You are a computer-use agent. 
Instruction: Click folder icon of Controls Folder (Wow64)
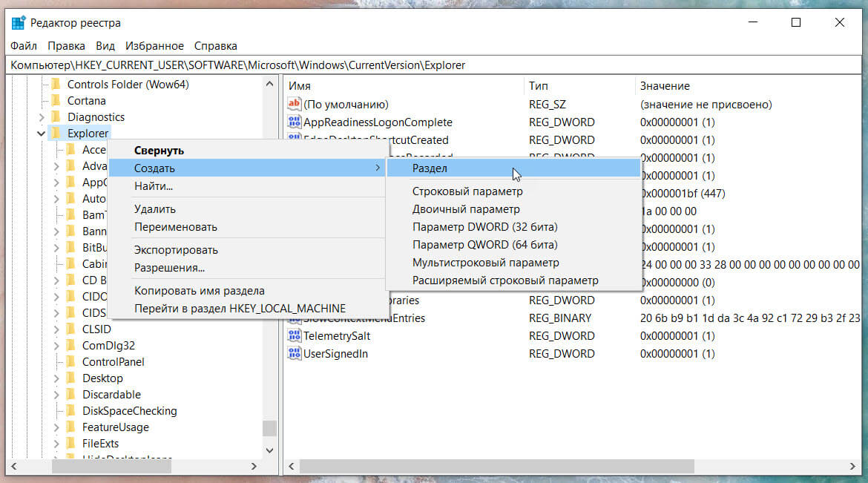pos(56,84)
